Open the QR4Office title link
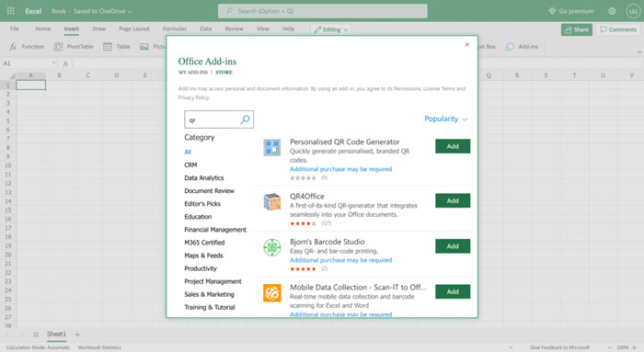644x352 pixels. [307, 197]
